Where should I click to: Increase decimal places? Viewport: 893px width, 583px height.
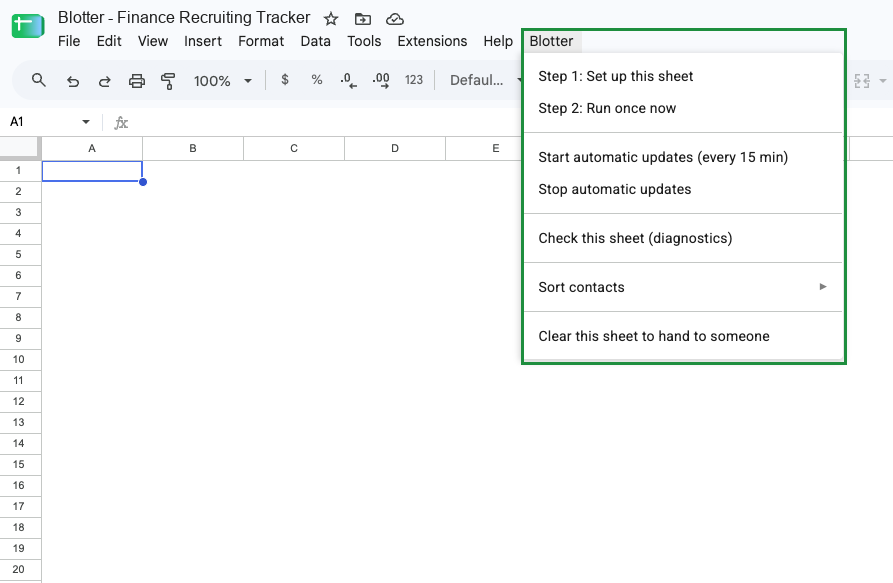tap(381, 81)
